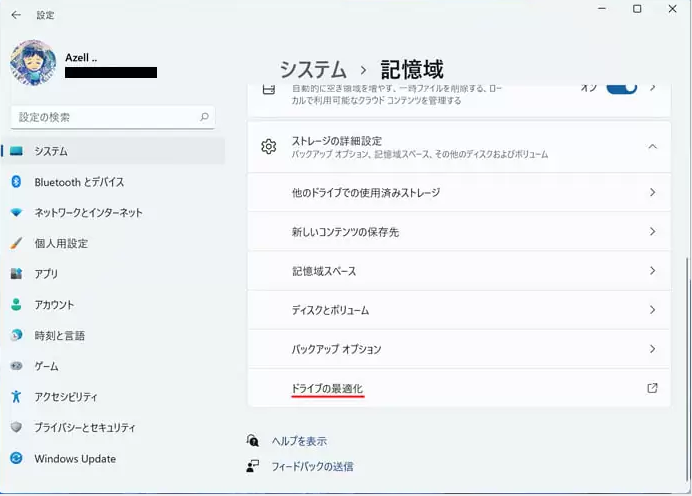Screen dimensions: 692x496
Task: Maximize the 設定 window
Action: coord(637,9)
